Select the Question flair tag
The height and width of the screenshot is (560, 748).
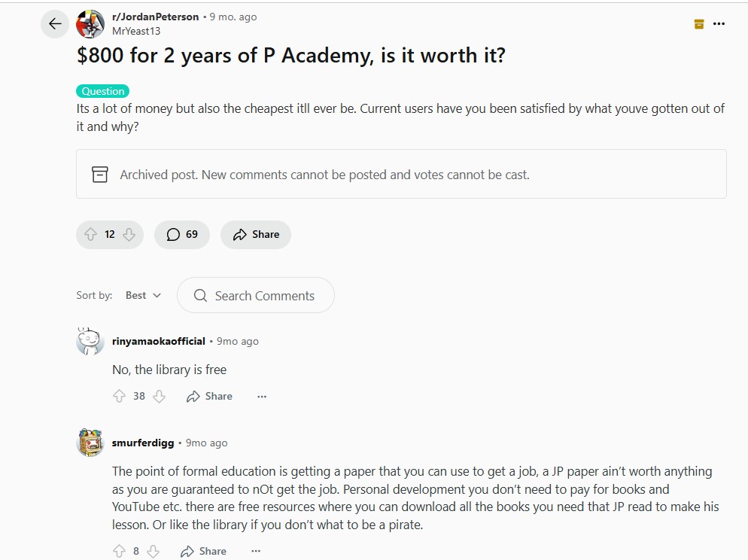tap(102, 91)
